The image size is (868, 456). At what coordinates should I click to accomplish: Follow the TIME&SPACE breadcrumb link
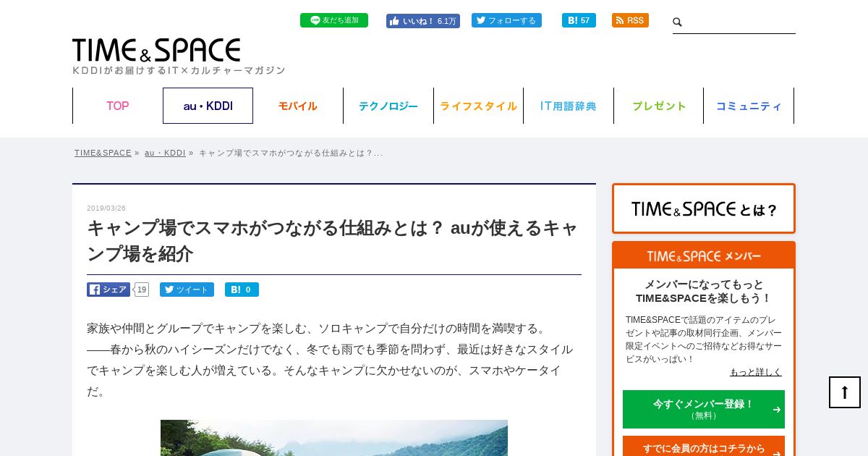point(103,153)
